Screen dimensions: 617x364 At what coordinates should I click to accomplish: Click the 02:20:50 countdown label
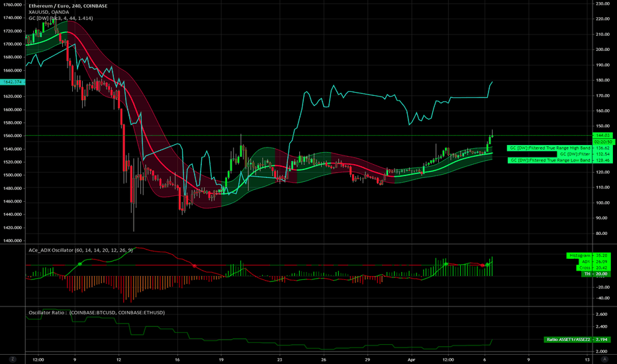point(603,142)
